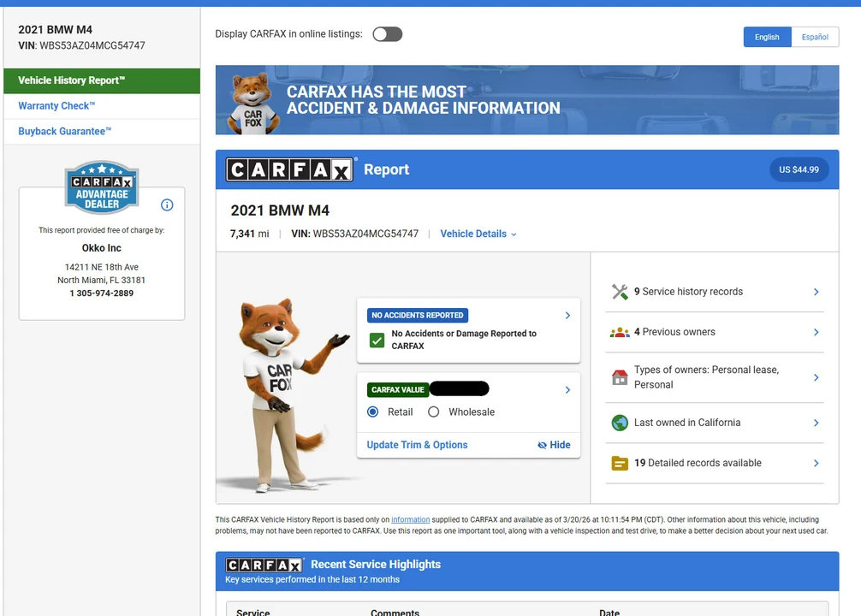Select the Retail radio button

(373, 412)
